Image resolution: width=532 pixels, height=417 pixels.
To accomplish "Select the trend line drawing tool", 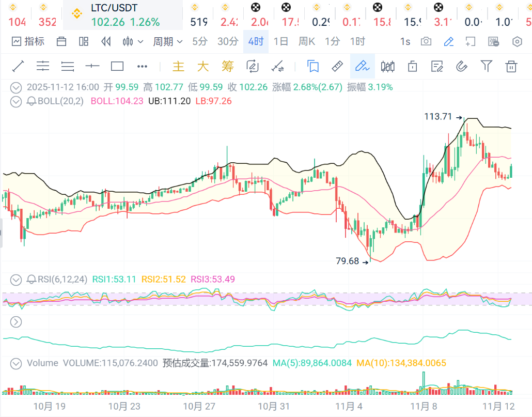I will [x=18, y=66].
